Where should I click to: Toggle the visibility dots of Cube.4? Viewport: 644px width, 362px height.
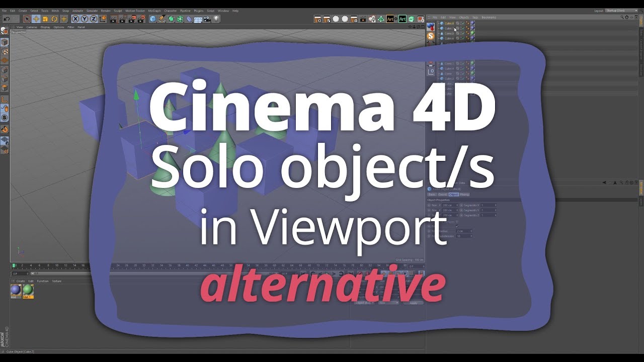point(461,68)
